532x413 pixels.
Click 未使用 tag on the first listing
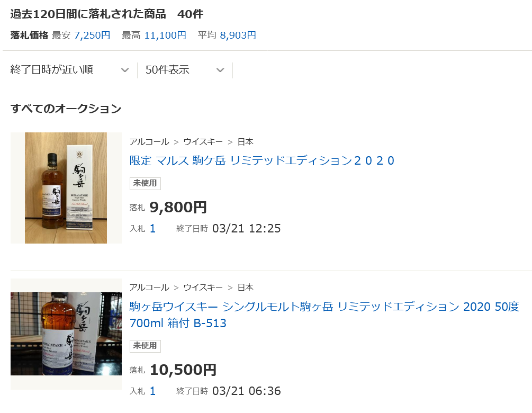(145, 183)
